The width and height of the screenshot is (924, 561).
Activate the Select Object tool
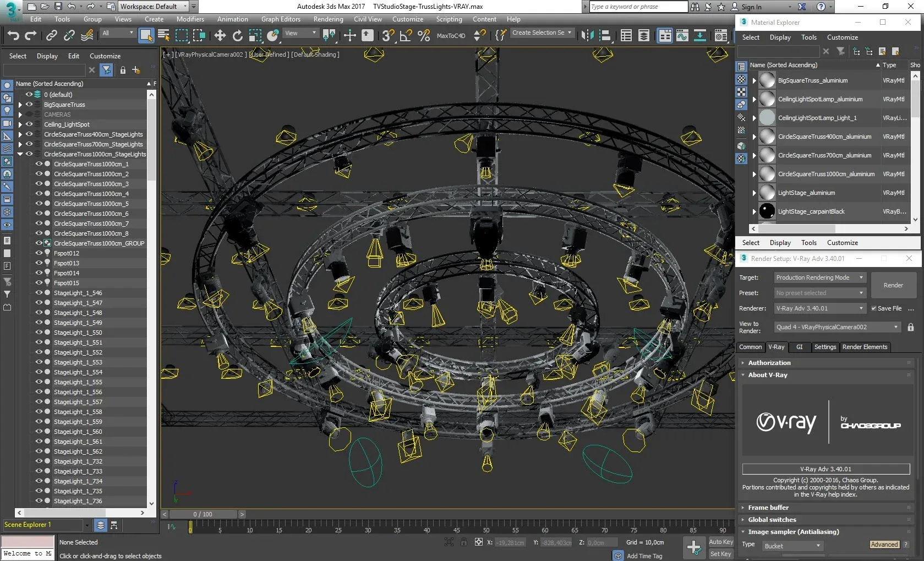(146, 36)
